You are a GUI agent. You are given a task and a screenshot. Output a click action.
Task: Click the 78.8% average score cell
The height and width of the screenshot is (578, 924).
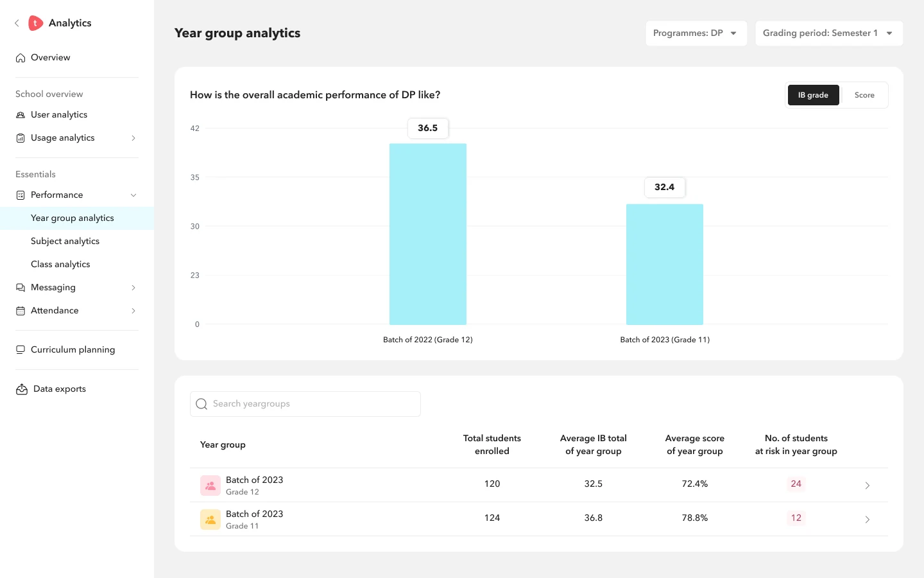point(695,518)
